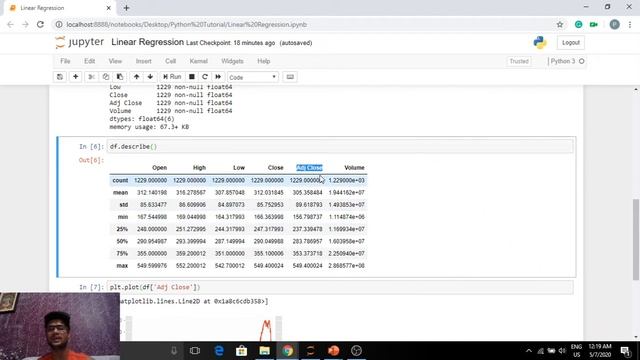Click the Logout button
Image resolution: width=640 pixels, height=360 pixels.
[x=571, y=42]
